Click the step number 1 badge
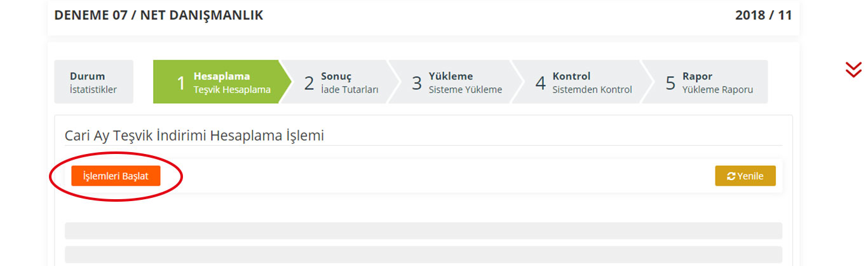Screen dimensions: 868x266 tap(180, 83)
